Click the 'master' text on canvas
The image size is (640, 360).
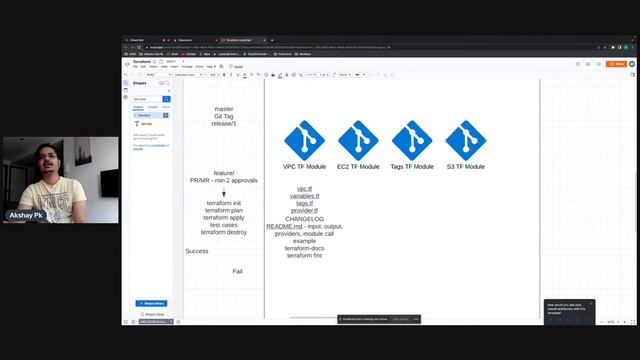(224, 109)
